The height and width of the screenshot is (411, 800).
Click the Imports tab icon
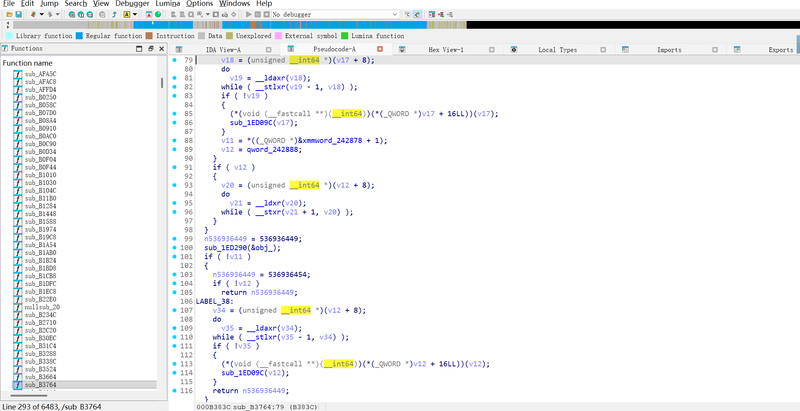tap(626, 49)
